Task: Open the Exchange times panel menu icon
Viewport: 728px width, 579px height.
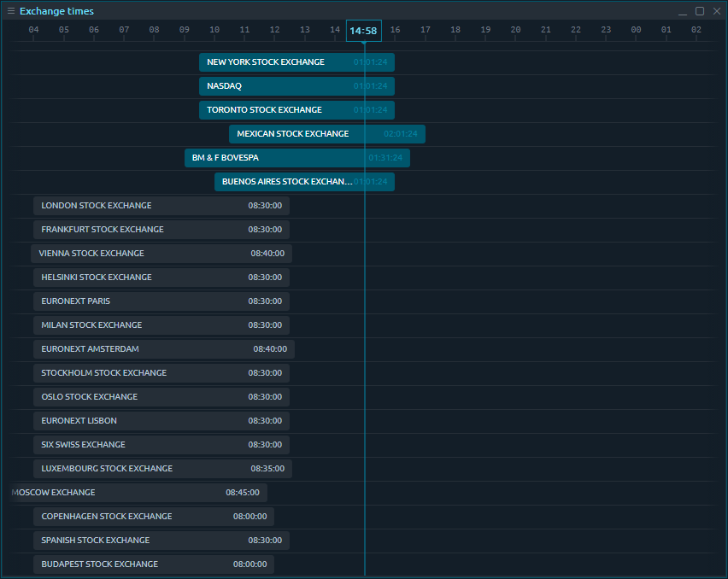Action: pos(11,11)
